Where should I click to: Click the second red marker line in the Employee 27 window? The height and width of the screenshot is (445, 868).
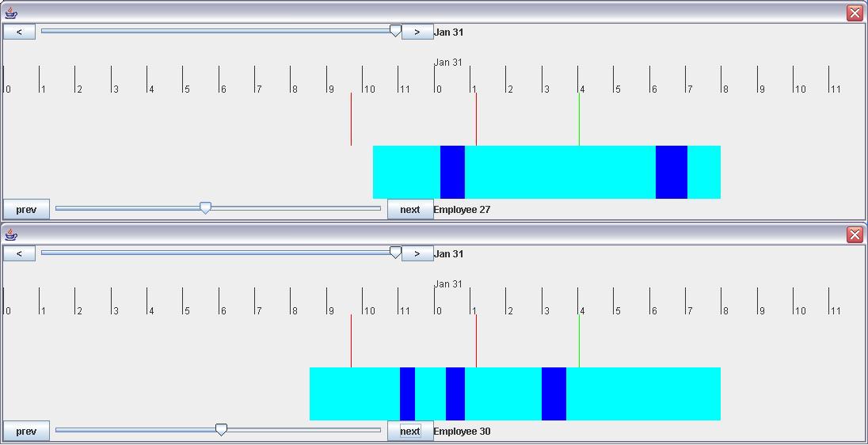tap(476, 119)
